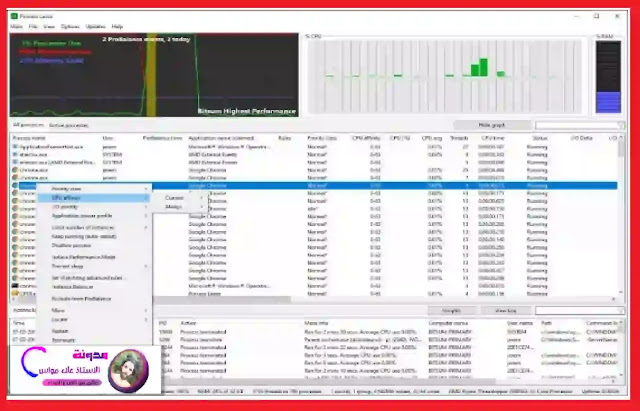Viewport: 640px width, 411px height.
Task: Choose CPU affinity in context menu
Action: [95, 198]
